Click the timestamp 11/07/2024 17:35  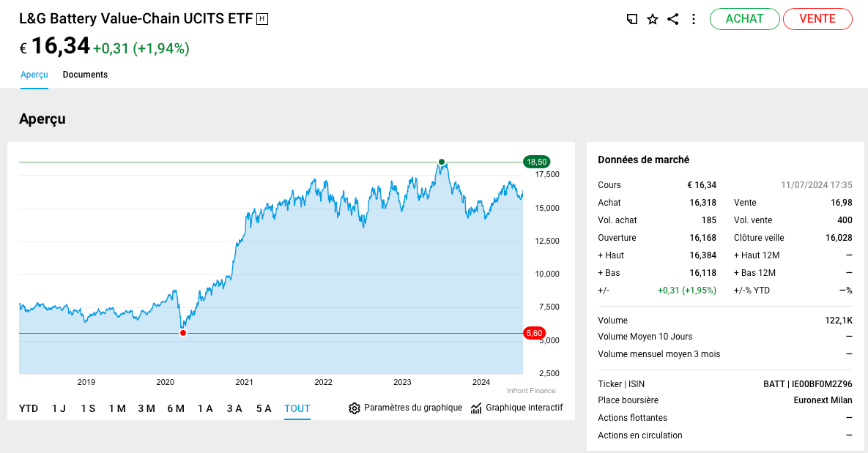click(x=817, y=185)
